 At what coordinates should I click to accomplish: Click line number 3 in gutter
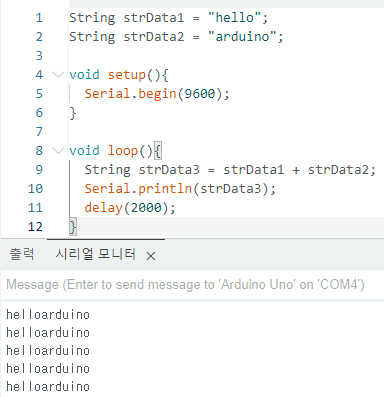[39, 56]
